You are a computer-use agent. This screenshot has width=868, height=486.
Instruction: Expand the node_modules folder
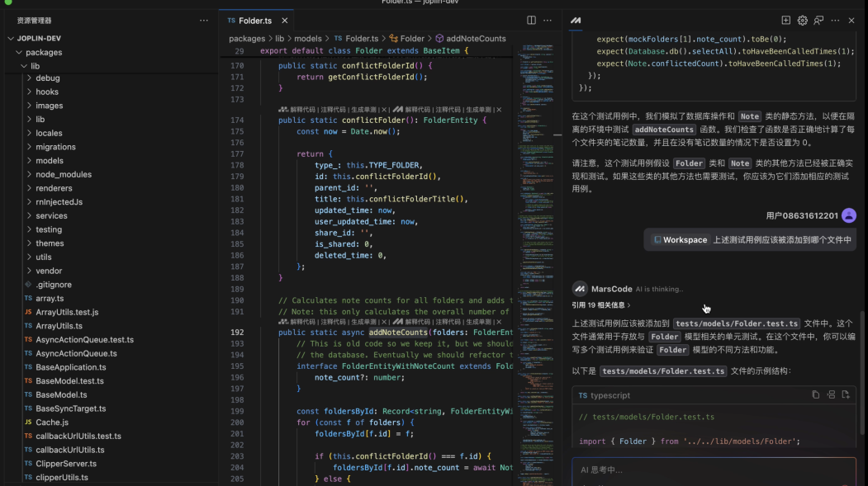pyautogui.click(x=63, y=175)
